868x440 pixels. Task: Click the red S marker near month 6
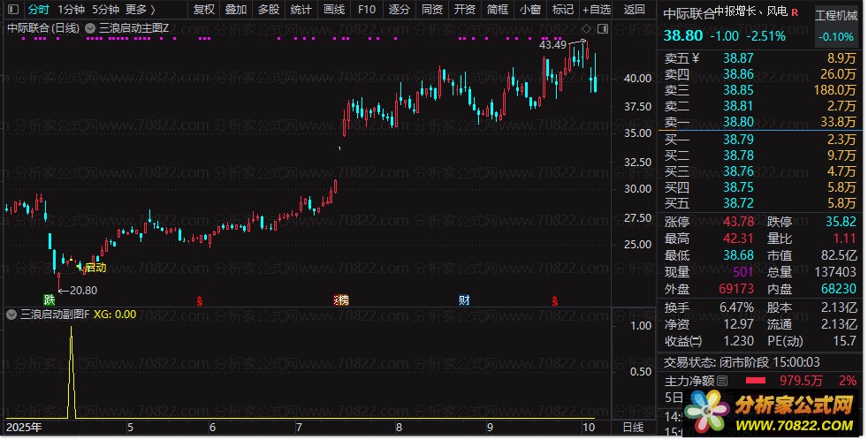(199, 301)
